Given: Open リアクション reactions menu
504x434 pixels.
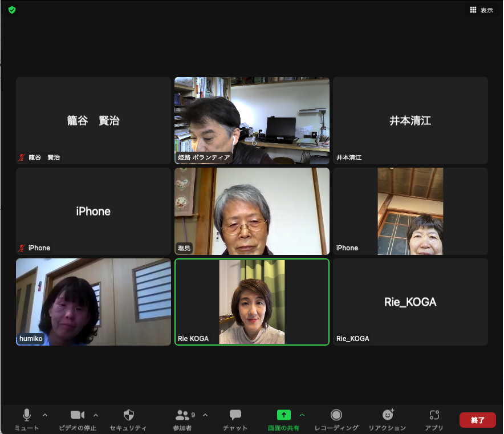Looking at the screenshot, I should point(387,419).
